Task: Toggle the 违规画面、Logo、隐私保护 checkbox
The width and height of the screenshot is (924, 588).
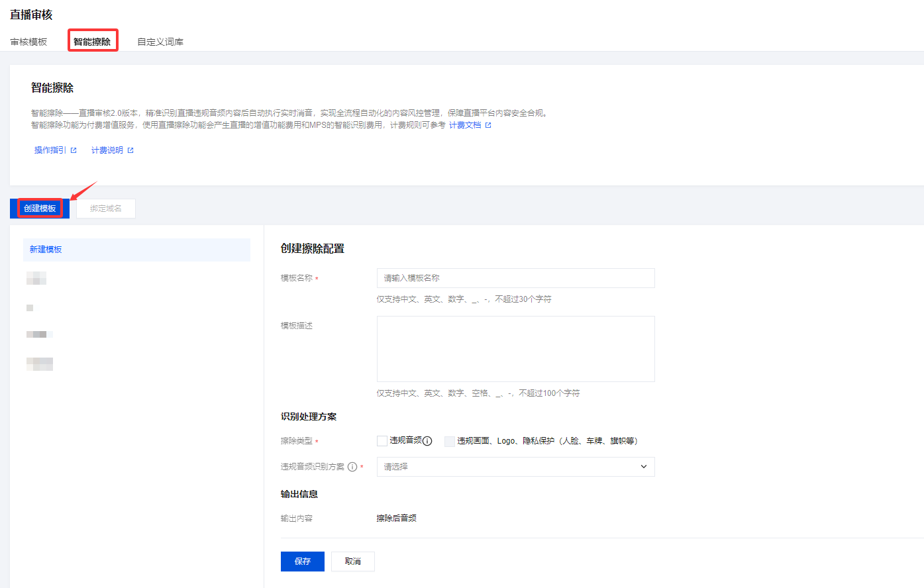Action: tap(449, 441)
